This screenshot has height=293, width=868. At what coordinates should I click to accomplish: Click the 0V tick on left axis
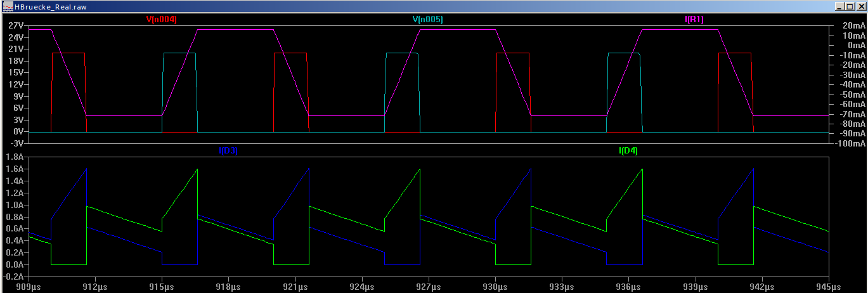tap(18, 132)
